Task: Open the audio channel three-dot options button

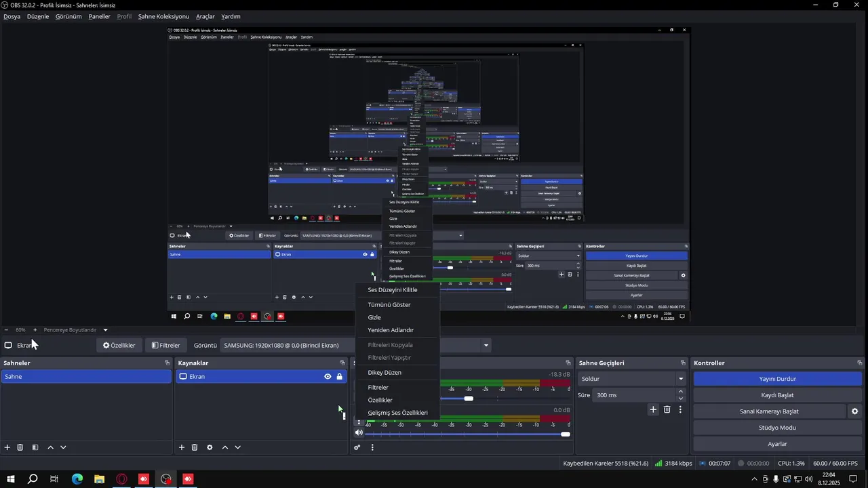Action: click(359, 422)
